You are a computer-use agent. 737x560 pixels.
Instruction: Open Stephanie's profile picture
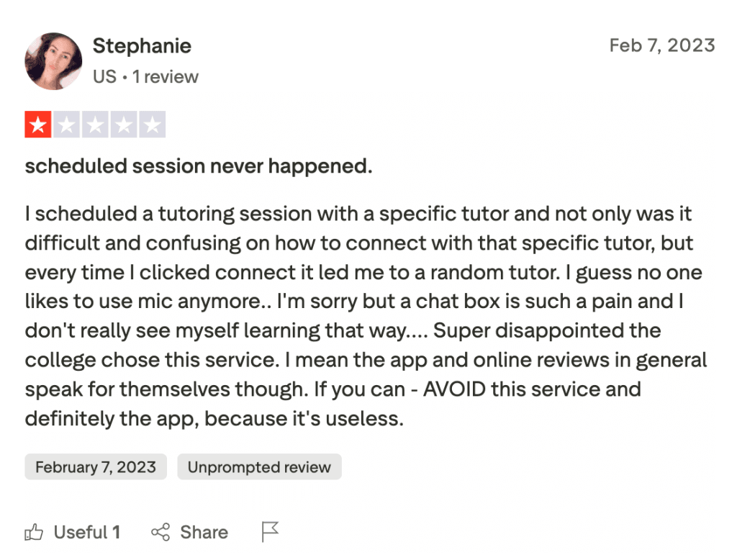tap(53, 61)
